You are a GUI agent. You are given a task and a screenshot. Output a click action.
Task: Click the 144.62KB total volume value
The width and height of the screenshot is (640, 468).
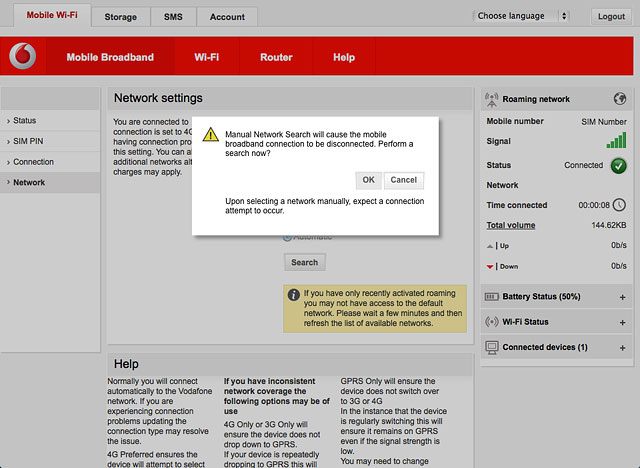609,225
